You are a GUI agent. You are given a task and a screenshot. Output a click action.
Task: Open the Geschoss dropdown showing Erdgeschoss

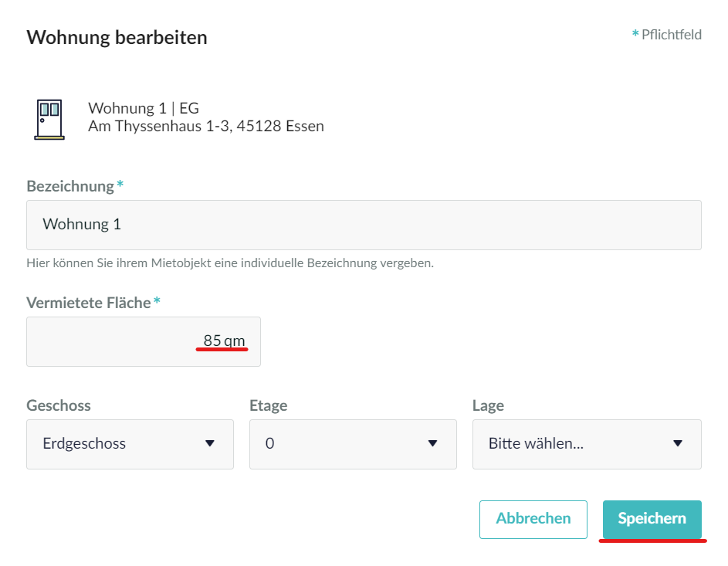pyautogui.click(x=130, y=444)
